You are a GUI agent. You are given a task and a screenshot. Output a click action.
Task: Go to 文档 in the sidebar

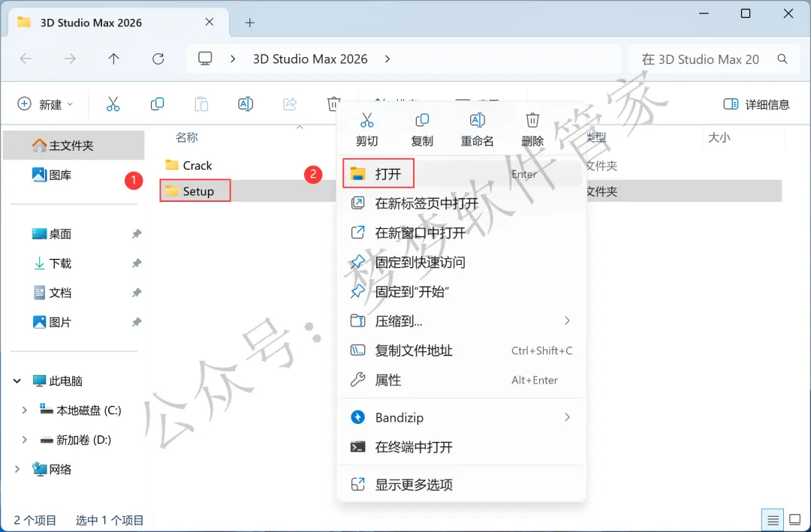pyautogui.click(x=52, y=293)
